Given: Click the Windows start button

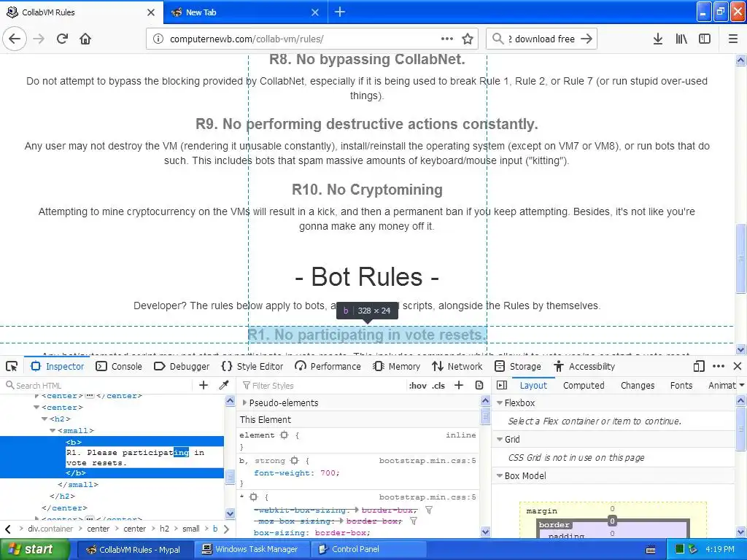Looking at the screenshot, I should click(x=34, y=549).
